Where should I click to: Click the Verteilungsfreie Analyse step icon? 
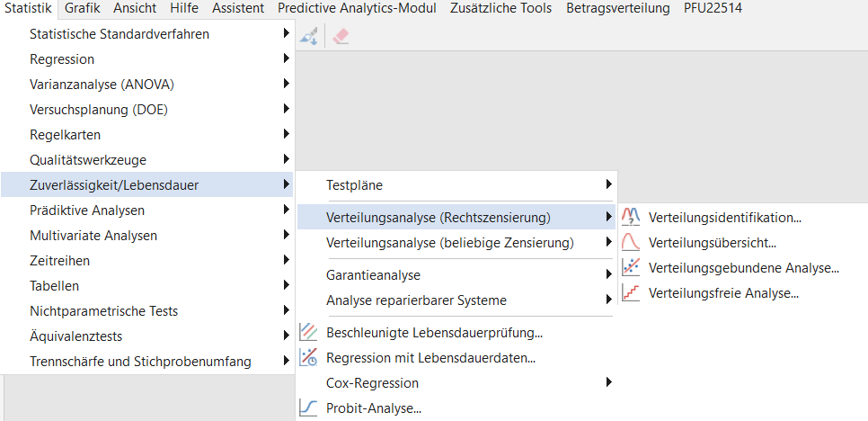(631, 293)
